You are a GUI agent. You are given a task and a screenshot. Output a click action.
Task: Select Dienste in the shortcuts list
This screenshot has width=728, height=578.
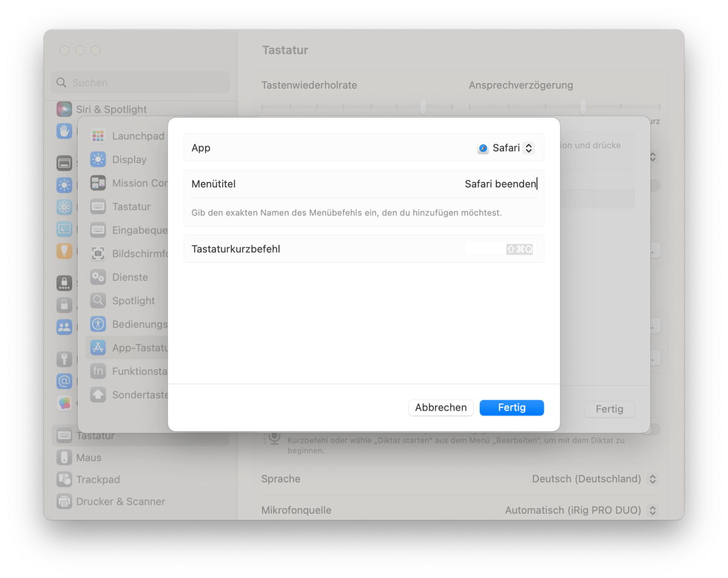(130, 277)
